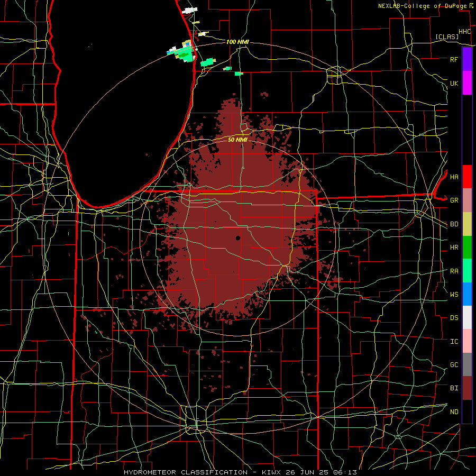The image size is (476, 476).
Task: Click the [CLAS] units label
Action: pyautogui.click(x=447, y=36)
